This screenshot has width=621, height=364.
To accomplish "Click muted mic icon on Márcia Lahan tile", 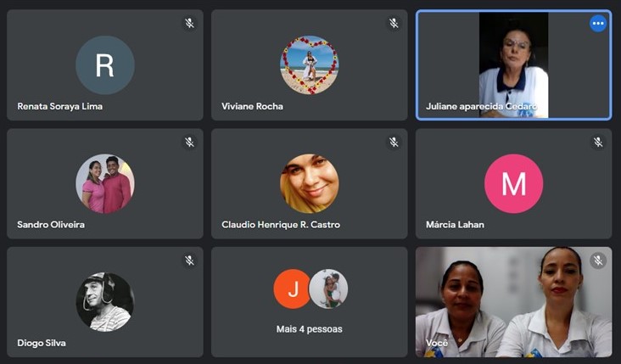I will 598,142.
